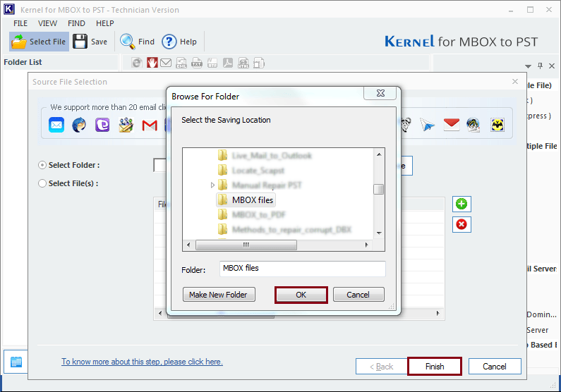Click the Find magnifier icon
Viewport: 561px width, 392px height.
127,42
